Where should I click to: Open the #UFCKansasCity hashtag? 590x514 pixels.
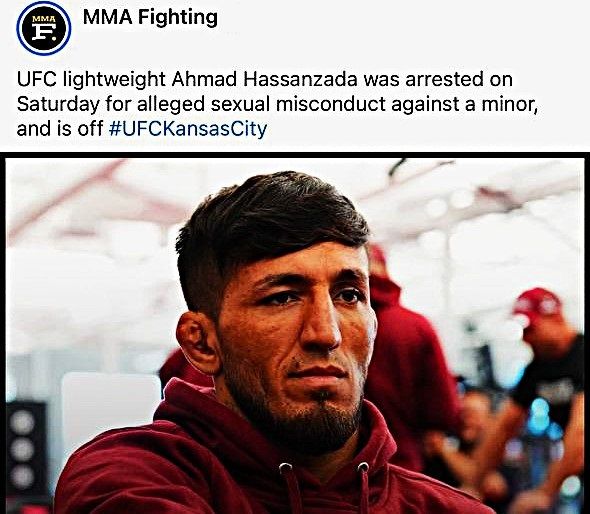(188, 129)
